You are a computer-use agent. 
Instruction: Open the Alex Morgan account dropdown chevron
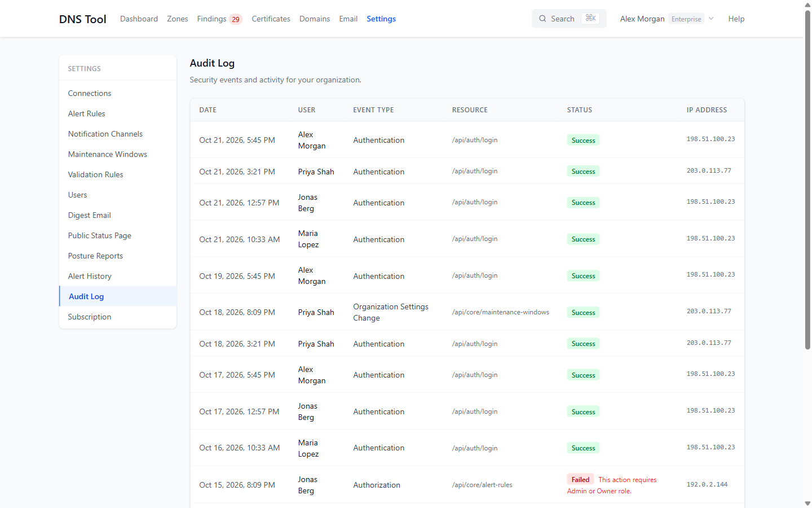(711, 19)
